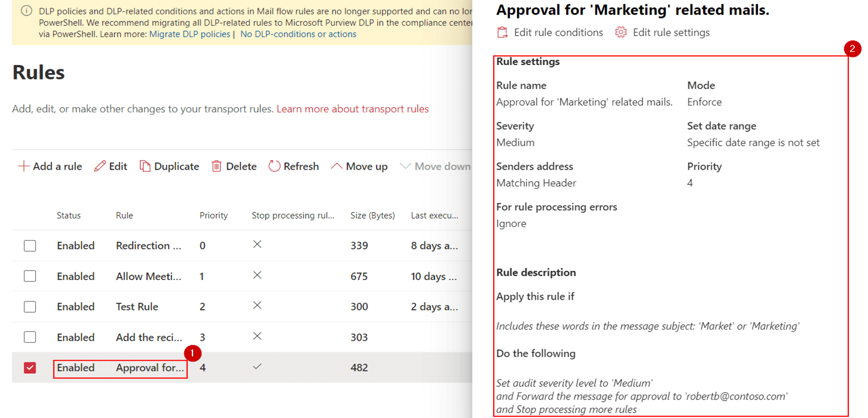Click the Move up chevron icon
The height and width of the screenshot is (418, 868).
pyautogui.click(x=337, y=167)
